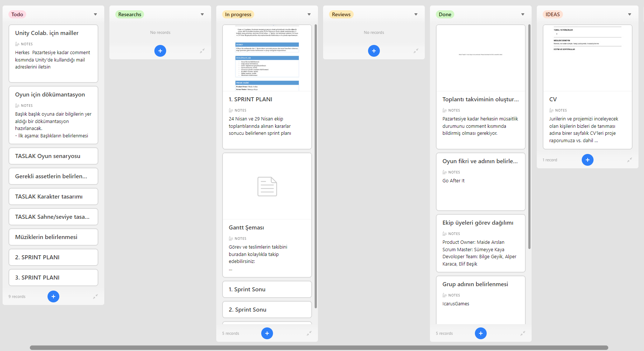
Task: Open the IDEAS column dropdown menu
Action: click(630, 14)
